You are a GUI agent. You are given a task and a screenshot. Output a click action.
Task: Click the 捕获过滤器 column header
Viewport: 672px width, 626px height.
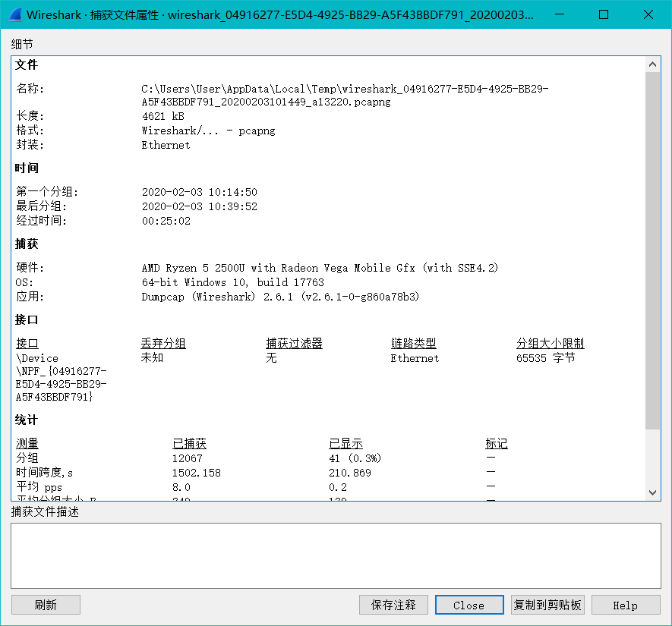294,344
